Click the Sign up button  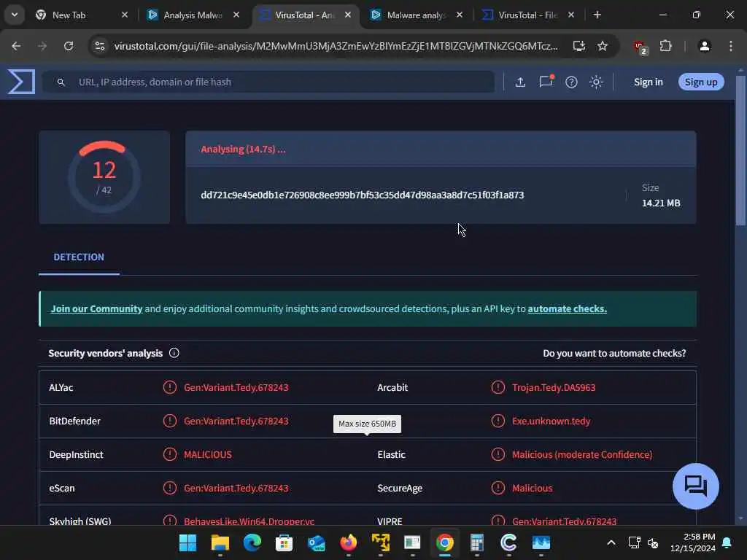click(701, 82)
